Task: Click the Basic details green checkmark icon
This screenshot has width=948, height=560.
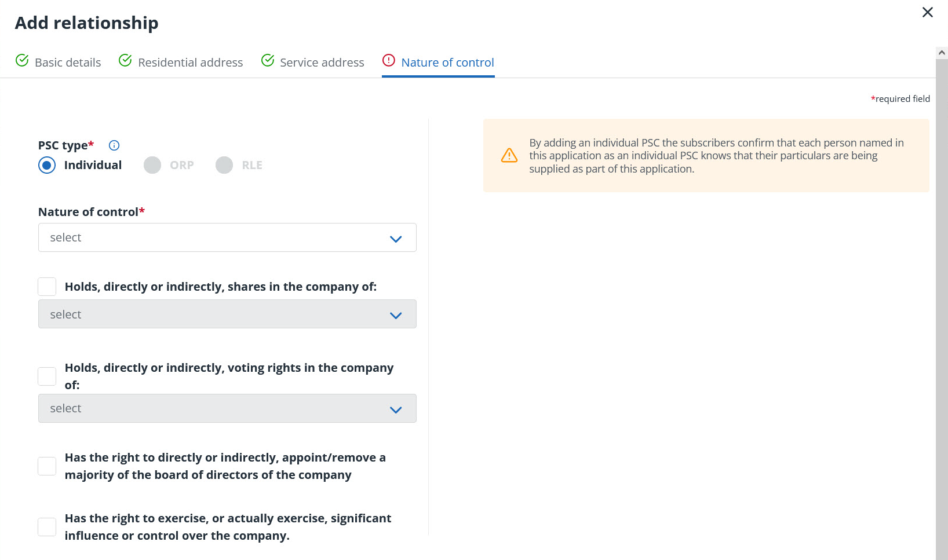Action: coord(22,60)
